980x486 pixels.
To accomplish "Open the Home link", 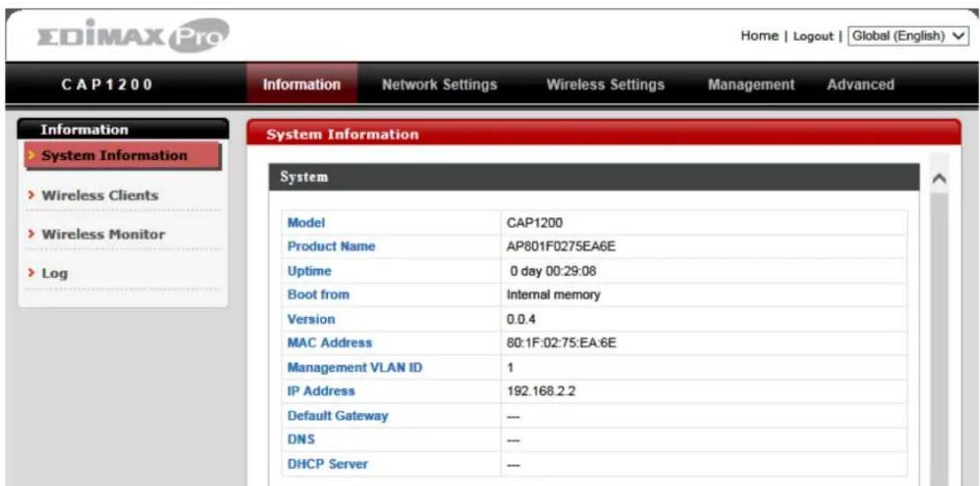I will click(759, 36).
